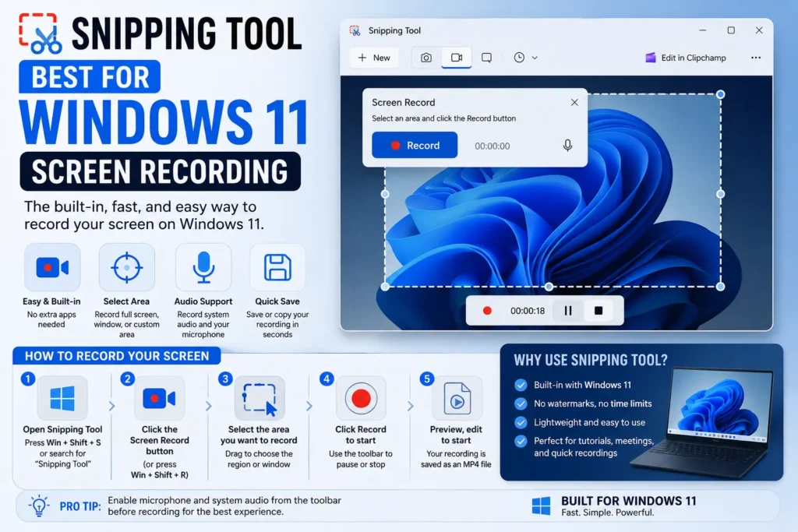Viewport: 798px width, 532px height.
Task: Click the WINDOWS 11 large heading
Action: (164, 121)
